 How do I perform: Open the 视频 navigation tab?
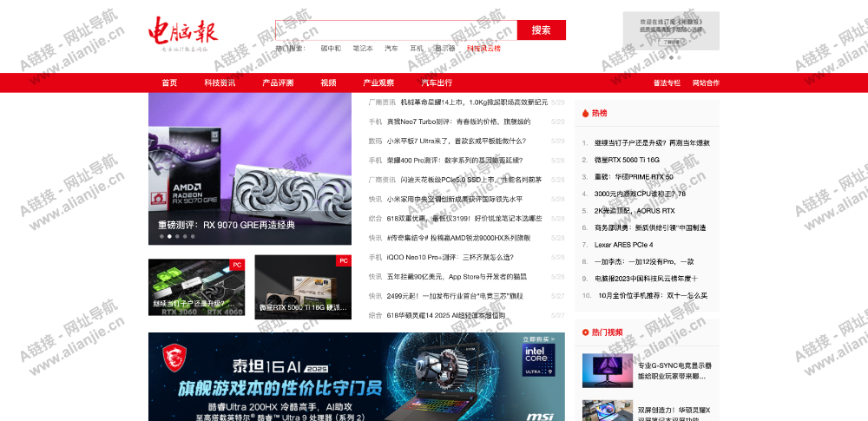(328, 83)
